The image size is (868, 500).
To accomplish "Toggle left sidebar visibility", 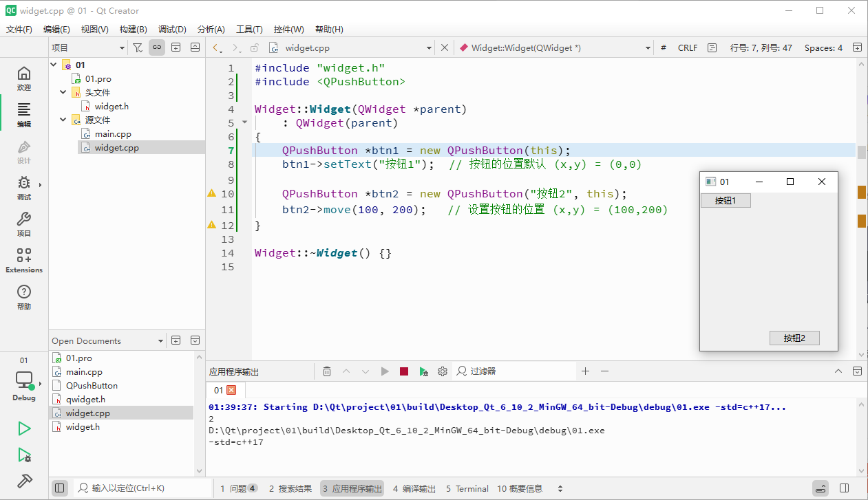I will pos(60,488).
